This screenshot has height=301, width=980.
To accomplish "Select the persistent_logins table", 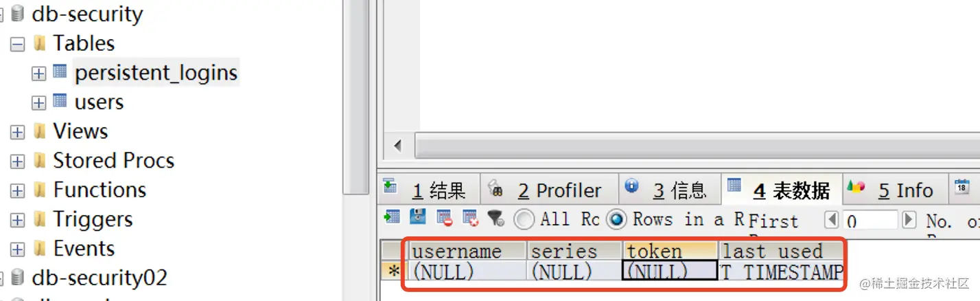I will point(156,73).
